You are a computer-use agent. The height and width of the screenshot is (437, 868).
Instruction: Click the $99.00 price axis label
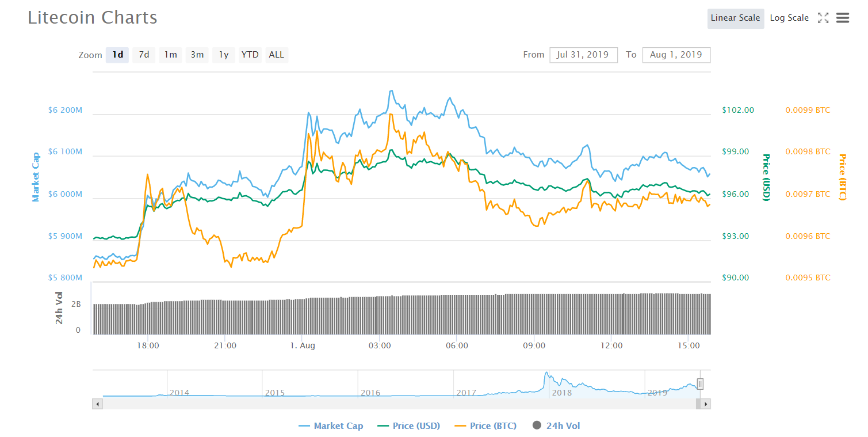(x=736, y=151)
